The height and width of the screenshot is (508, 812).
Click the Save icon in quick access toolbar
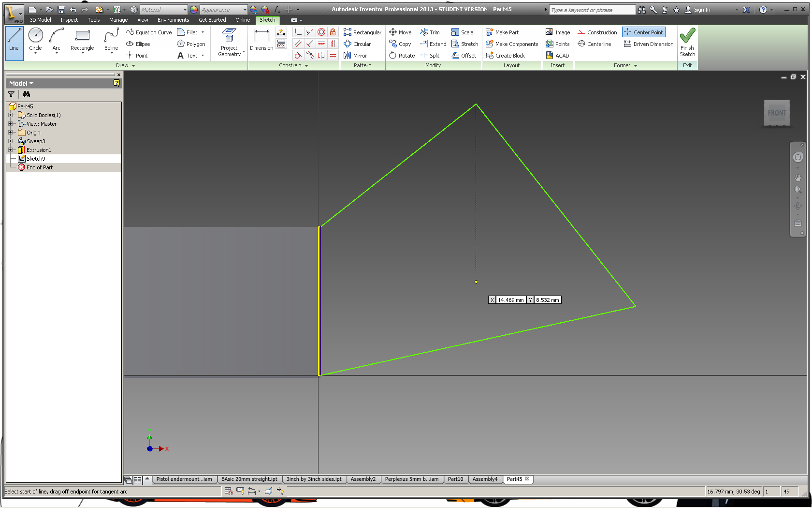61,10
